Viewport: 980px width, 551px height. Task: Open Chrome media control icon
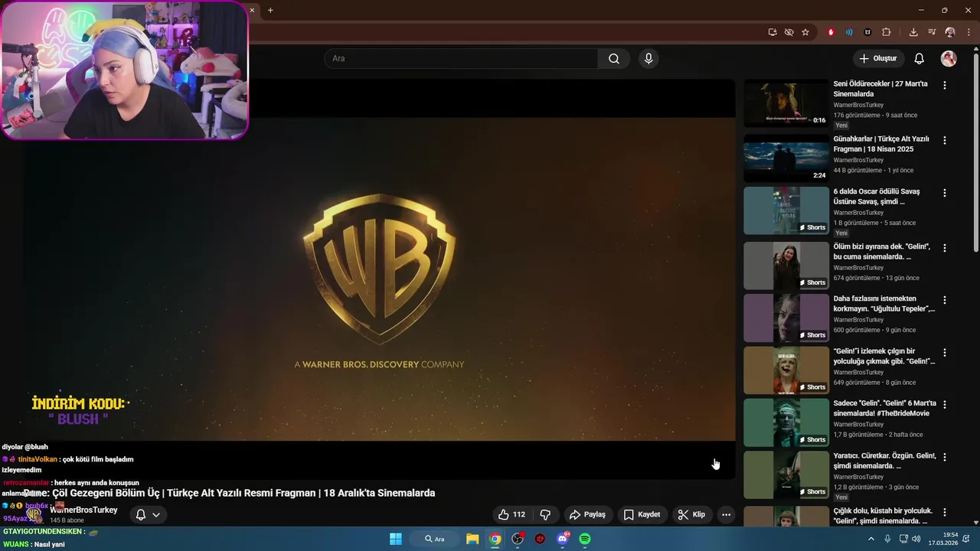(x=932, y=32)
